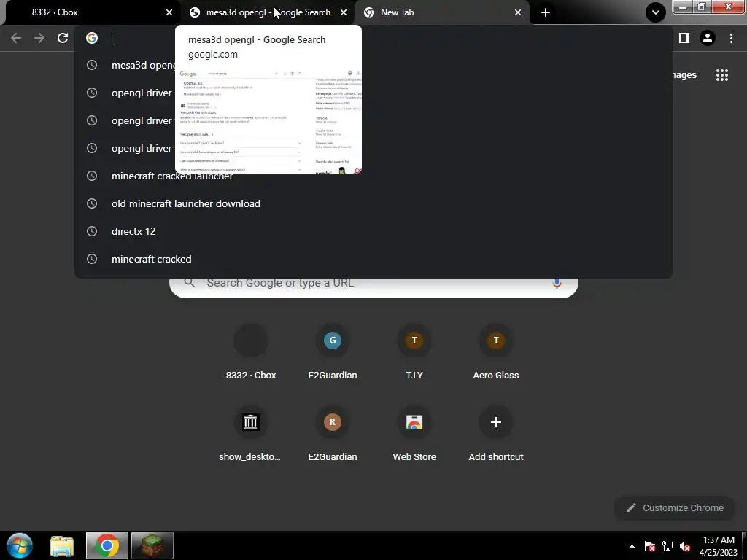This screenshot has width=747, height=560.
Task: Open the E2Guardian shortcut with R icon
Action: click(333, 435)
